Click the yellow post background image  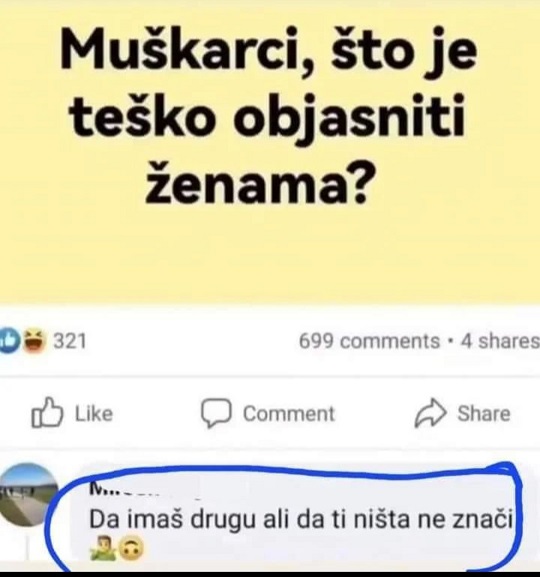tap(270, 152)
